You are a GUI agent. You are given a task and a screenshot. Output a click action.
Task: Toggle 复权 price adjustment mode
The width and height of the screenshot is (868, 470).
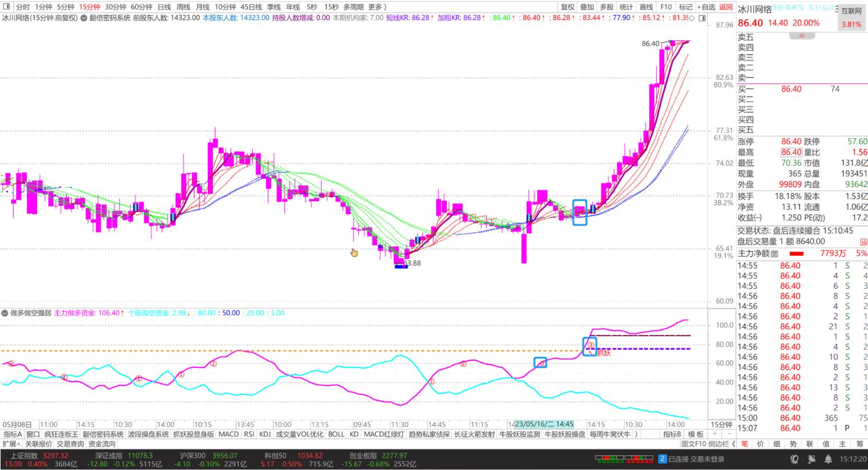click(568, 7)
